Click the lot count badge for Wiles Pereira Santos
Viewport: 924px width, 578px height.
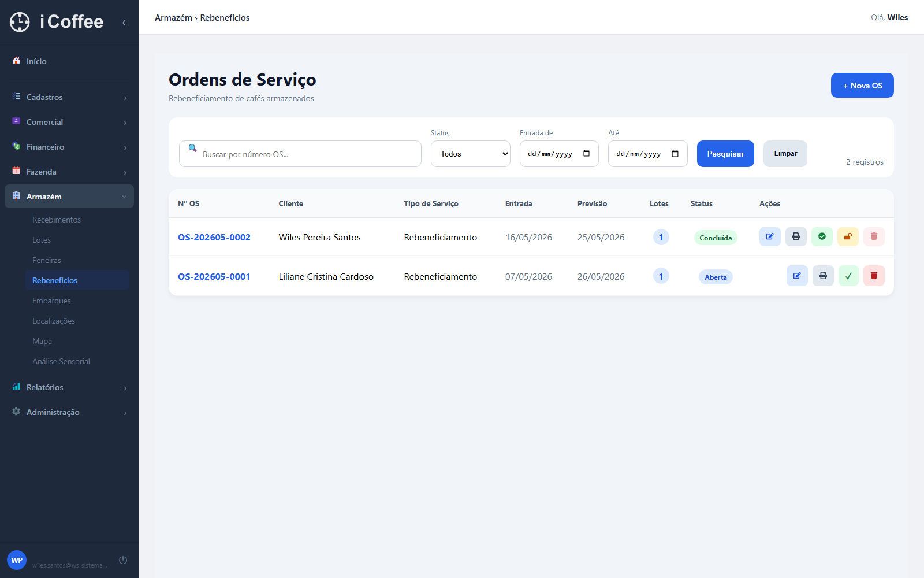tap(661, 237)
